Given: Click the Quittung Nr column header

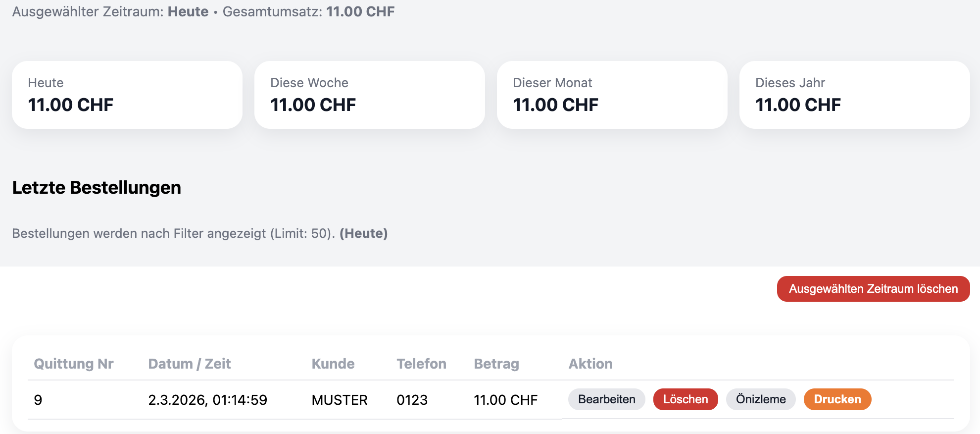Looking at the screenshot, I should [x=74, y=364].
